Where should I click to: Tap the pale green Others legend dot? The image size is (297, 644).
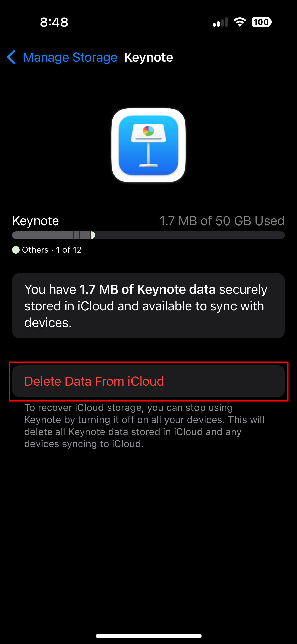(x=16, y=250)
